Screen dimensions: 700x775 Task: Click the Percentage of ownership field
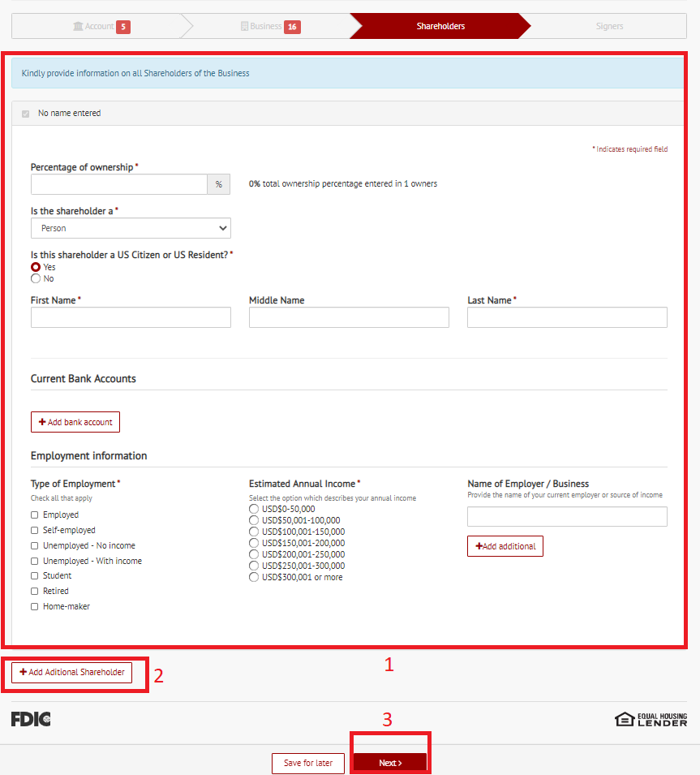(119, 184)
